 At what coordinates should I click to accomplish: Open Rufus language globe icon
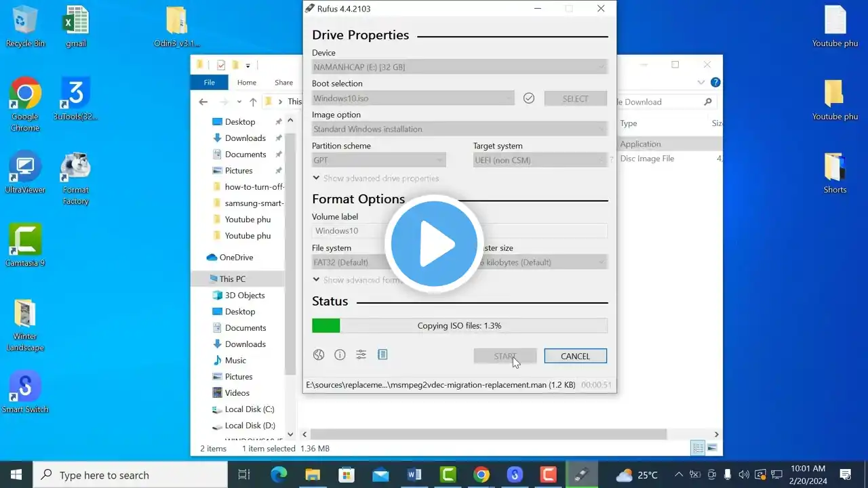pos(319,354)
